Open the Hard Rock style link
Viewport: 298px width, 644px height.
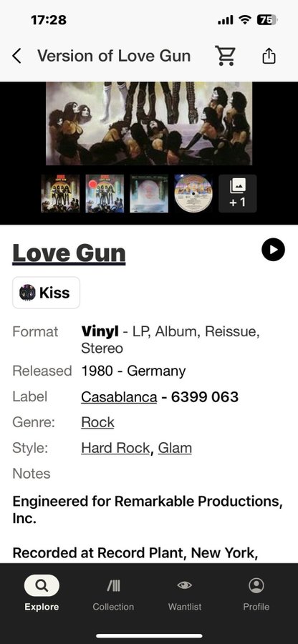point(115,448)
